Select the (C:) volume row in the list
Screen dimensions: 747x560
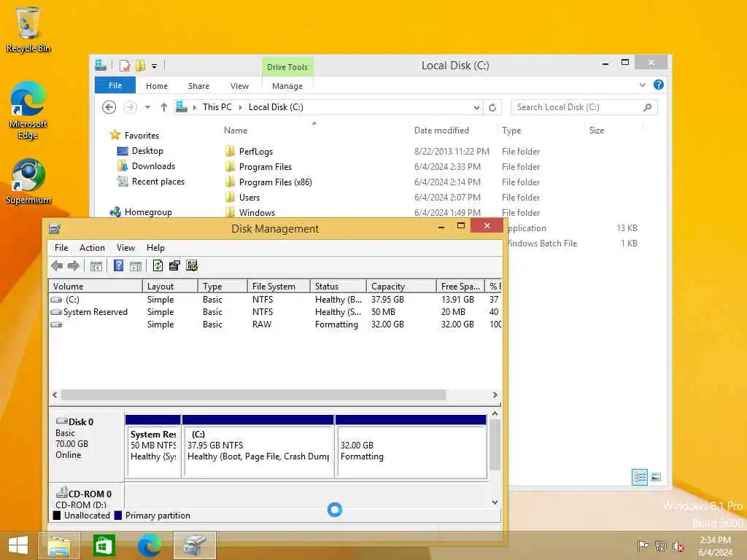[275, 300]
